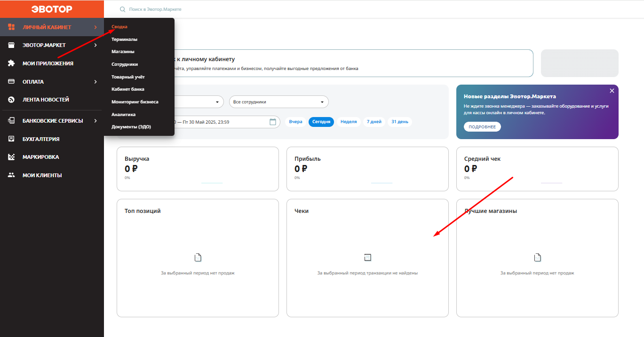This screenshot has width=644, height=337.
Task: Choose the 31 день period
Action: 400,122
